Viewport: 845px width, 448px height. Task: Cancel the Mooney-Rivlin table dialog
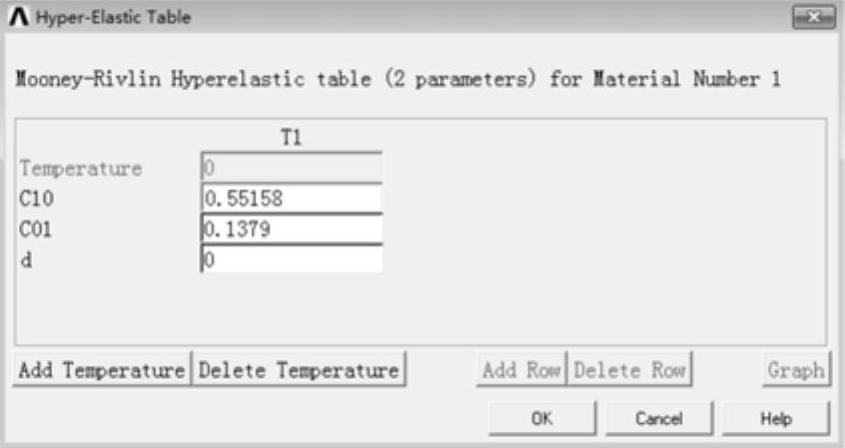click(658, 418)
